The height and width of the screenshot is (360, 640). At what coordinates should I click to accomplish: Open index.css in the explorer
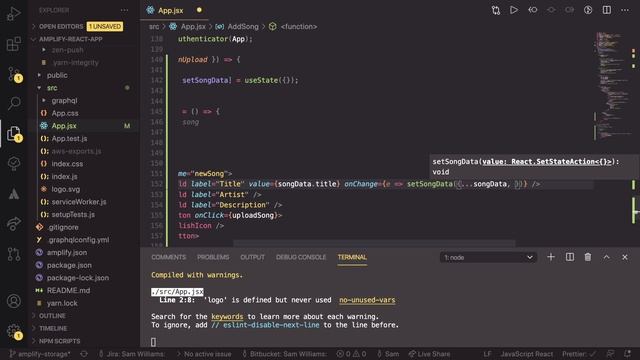67,164
